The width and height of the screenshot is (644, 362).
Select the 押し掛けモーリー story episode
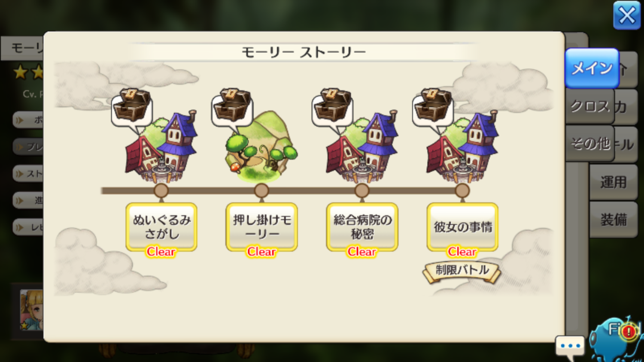click(261, 227)
